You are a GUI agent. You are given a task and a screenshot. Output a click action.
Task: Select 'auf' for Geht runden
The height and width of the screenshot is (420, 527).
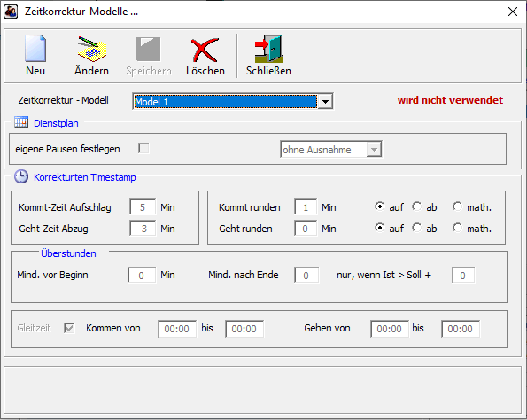coord(379,228)
